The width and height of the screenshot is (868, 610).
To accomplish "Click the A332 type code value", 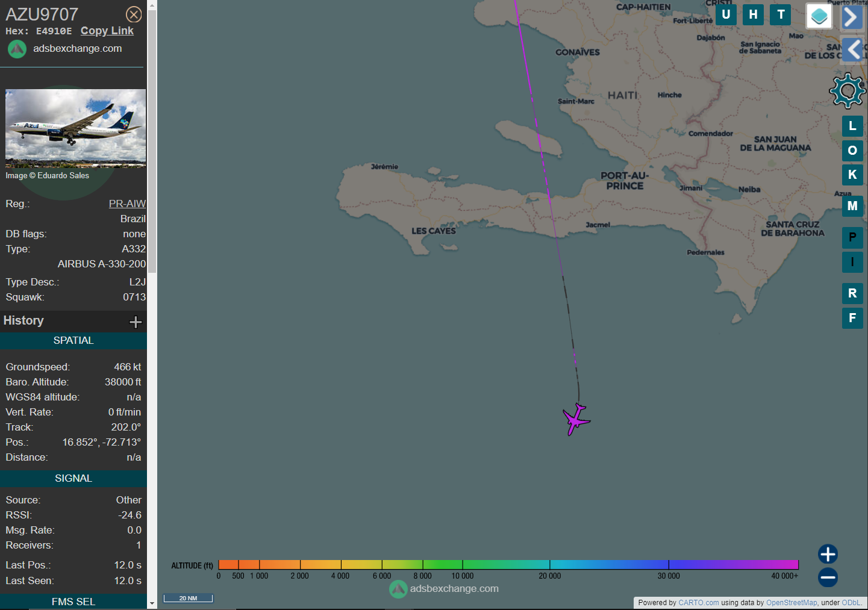I will coord(134,249).
